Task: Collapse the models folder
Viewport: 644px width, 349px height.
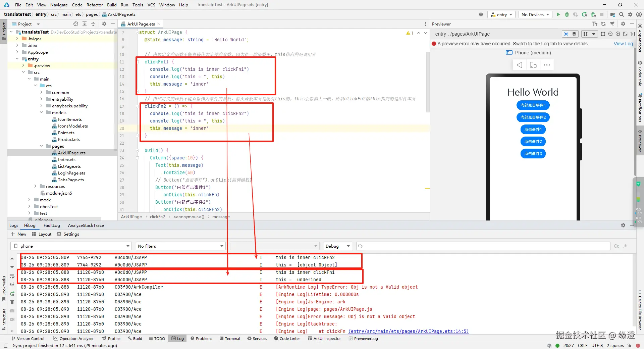Action: pyautogui.click(x=42, y=112)
